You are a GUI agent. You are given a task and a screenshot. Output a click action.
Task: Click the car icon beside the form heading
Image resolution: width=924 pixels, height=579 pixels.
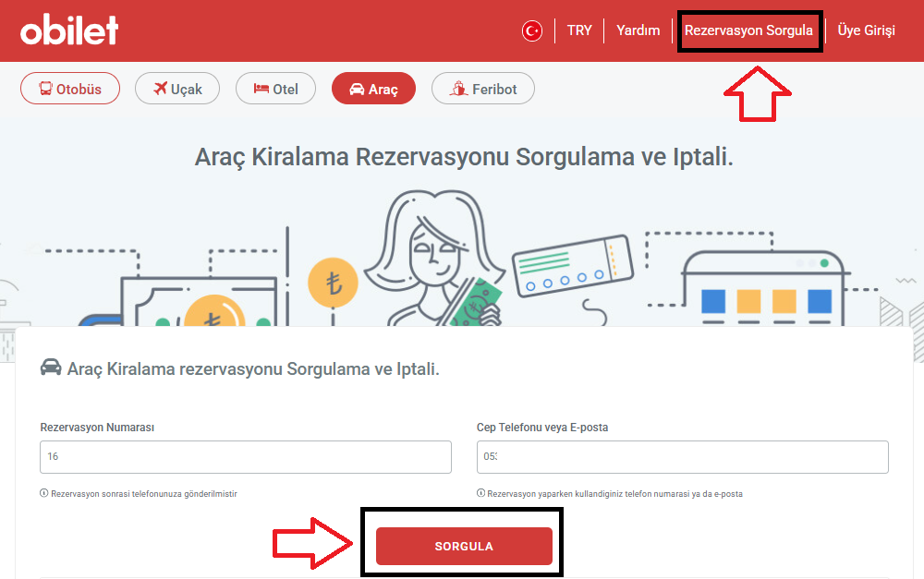click(x=51, y=367)
